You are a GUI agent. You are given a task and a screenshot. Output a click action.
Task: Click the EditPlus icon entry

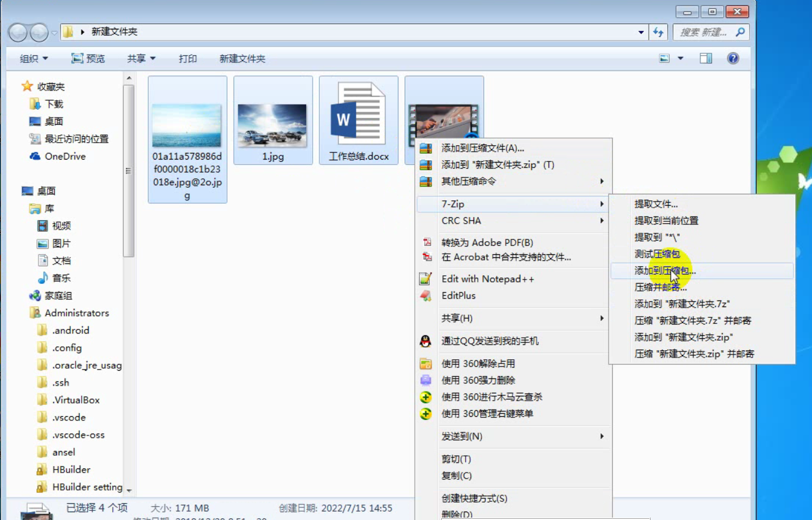pyautogui.click(x=426, y=296)
